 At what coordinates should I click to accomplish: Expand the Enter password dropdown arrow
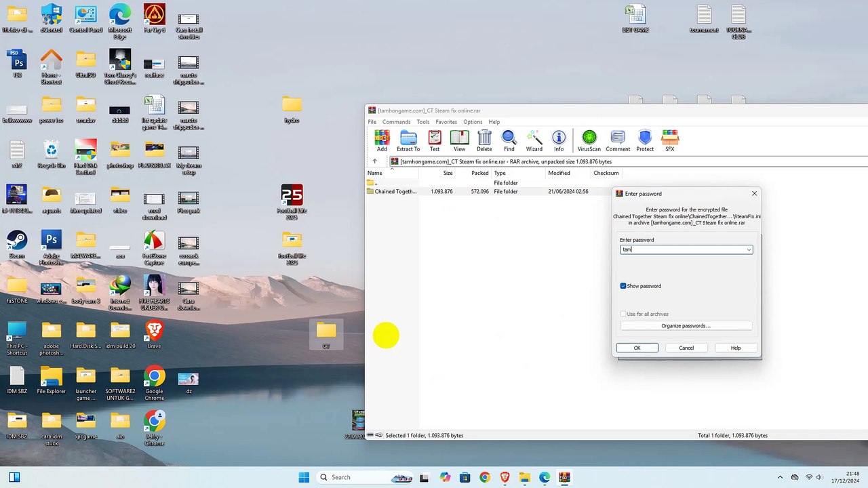pos(749,249)
